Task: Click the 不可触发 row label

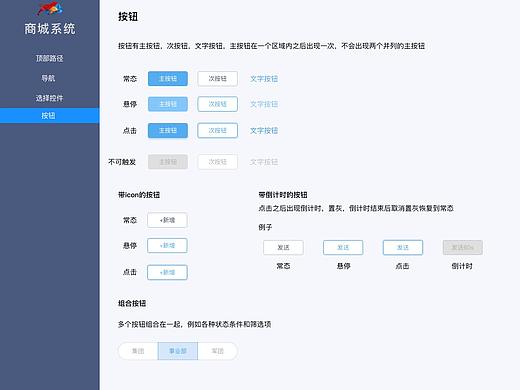Action: pyautogui.click(x=122, y=162)
